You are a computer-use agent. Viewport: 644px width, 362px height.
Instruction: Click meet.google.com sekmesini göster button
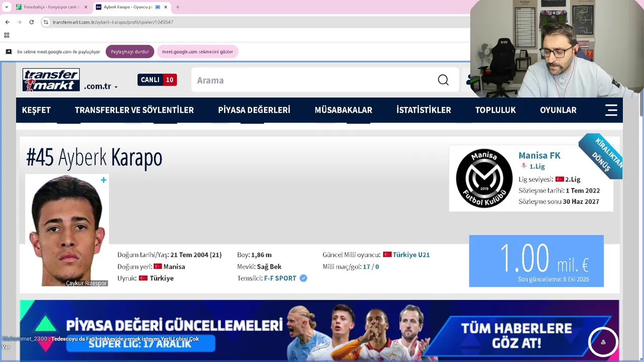[197, 52]
